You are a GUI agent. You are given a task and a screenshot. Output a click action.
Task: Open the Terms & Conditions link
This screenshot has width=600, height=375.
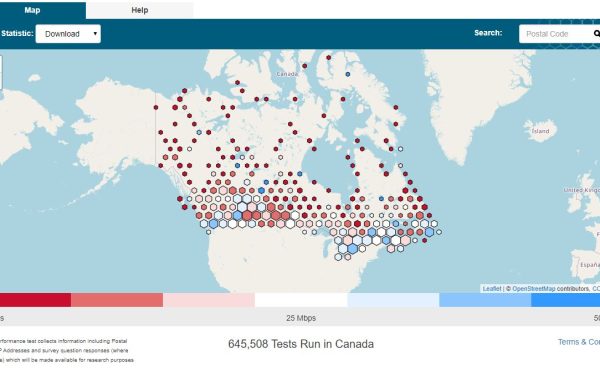[579, 342]
